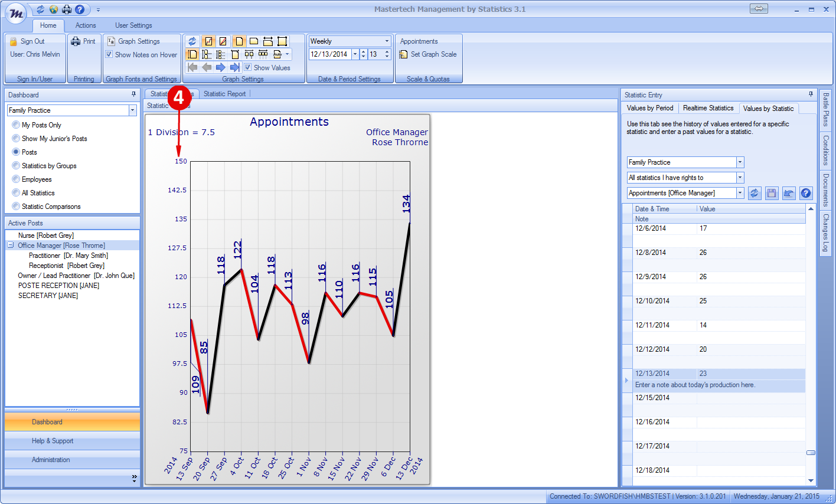
Task: Toggle the red slashed graph icon
Action: 223,41
